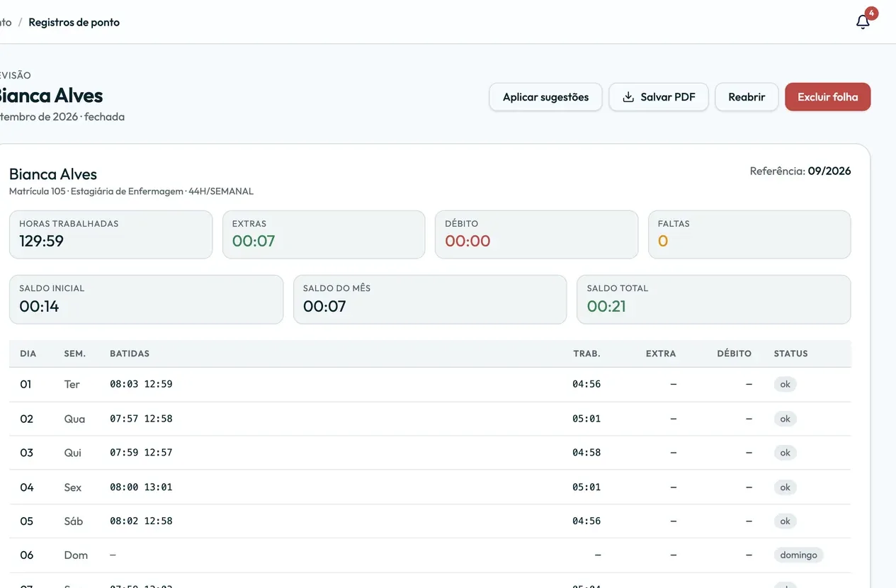Screen dimensions: 896x588
Task: Click the Saldo do Mês value
Action: tap(324, 306)
